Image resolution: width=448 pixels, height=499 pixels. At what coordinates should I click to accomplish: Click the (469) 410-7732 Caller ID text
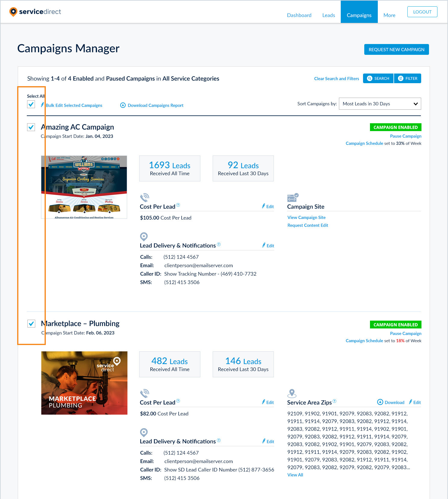[238, 274]
